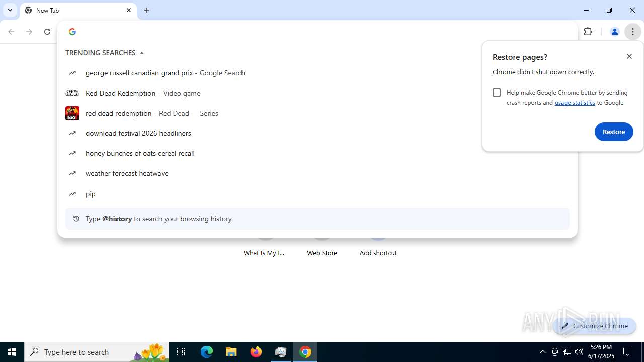Click the Google logo in the address bar
644x362 pixels.
coord(72,32)
